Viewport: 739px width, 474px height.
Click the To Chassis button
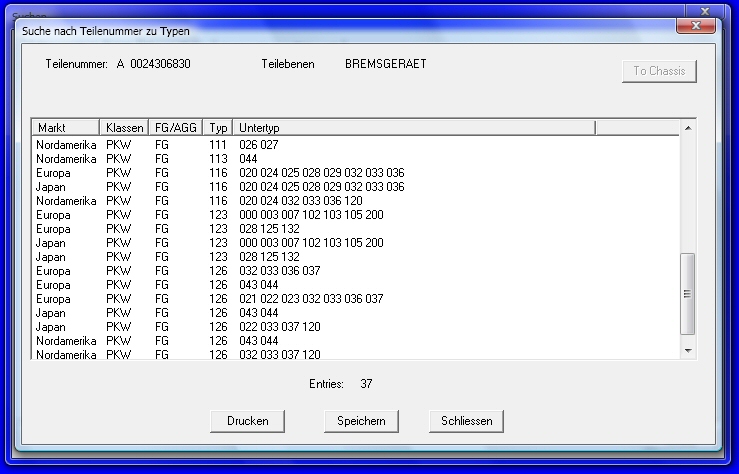(658, 71)
